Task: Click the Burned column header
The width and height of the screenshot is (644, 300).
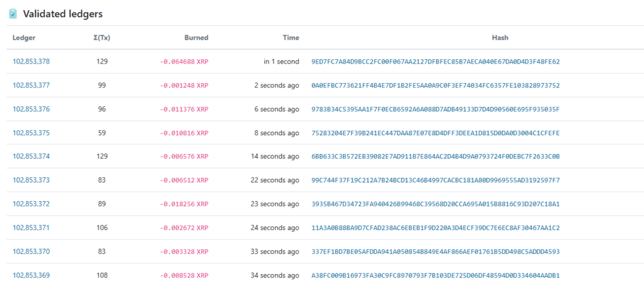Action: pyautogui.click(x=196, y=38)
